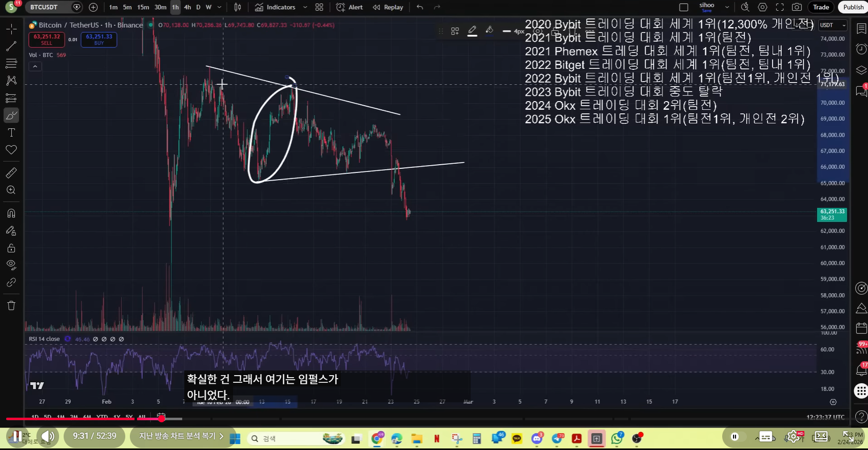Select the Zoom In magnifier tool
Viewport: 868px width, 450px height.
(x=11, y=190)
